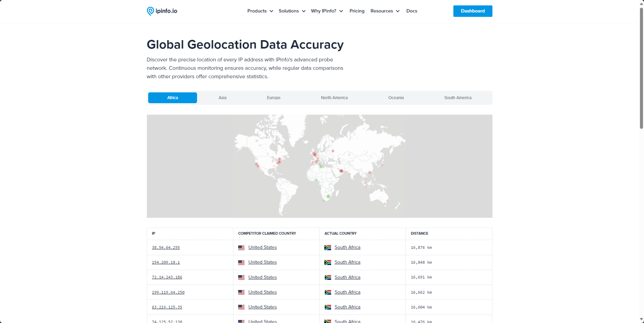644x323 pixels.
Task: Select the North America tab
Action: coord(334,97)
